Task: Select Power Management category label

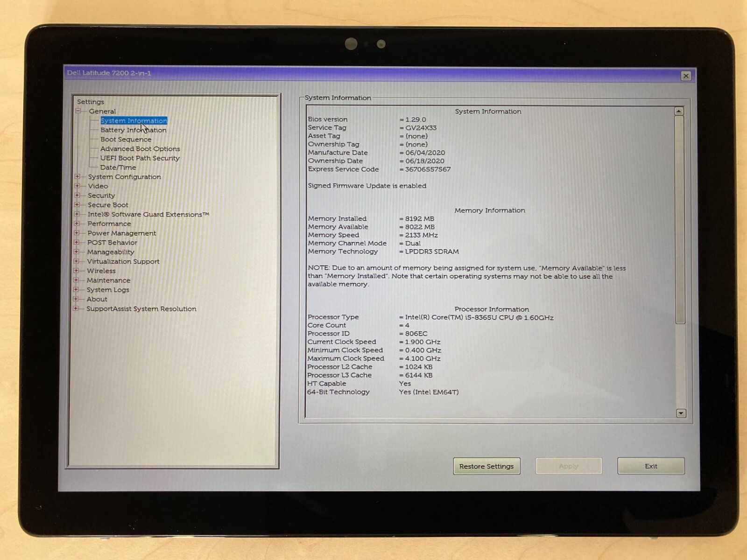Action: tap(122, 233)
